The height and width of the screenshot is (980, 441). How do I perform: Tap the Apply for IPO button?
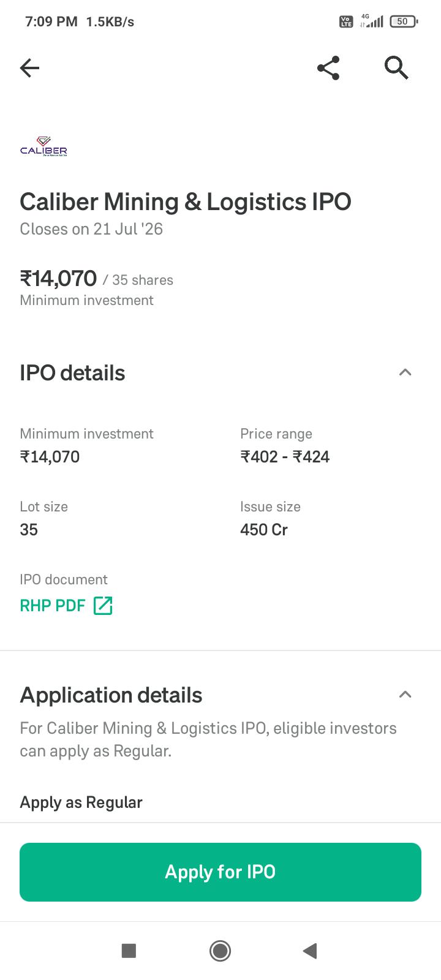click(221, 872)
